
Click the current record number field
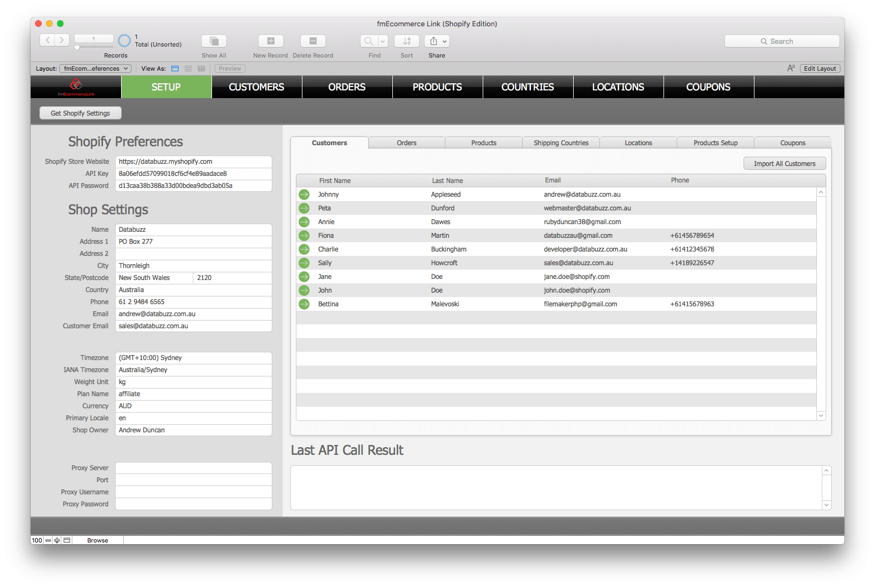[94, 38]
